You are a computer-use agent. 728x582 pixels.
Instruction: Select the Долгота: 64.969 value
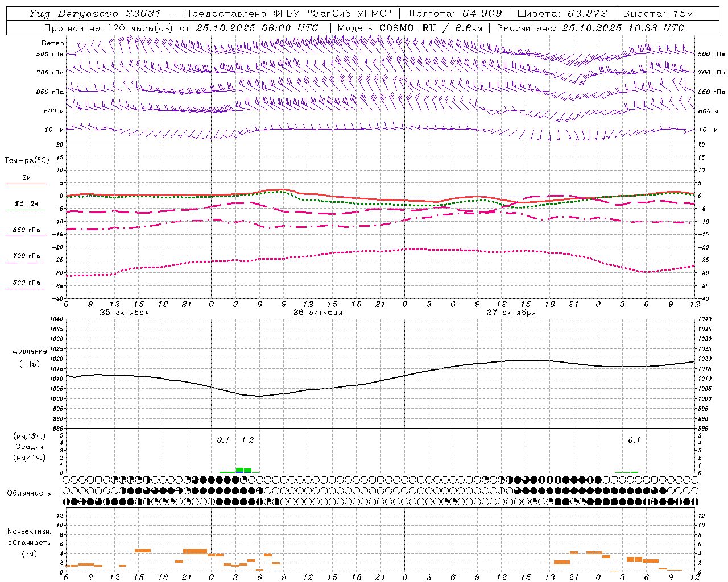click(x=456, y=14)
